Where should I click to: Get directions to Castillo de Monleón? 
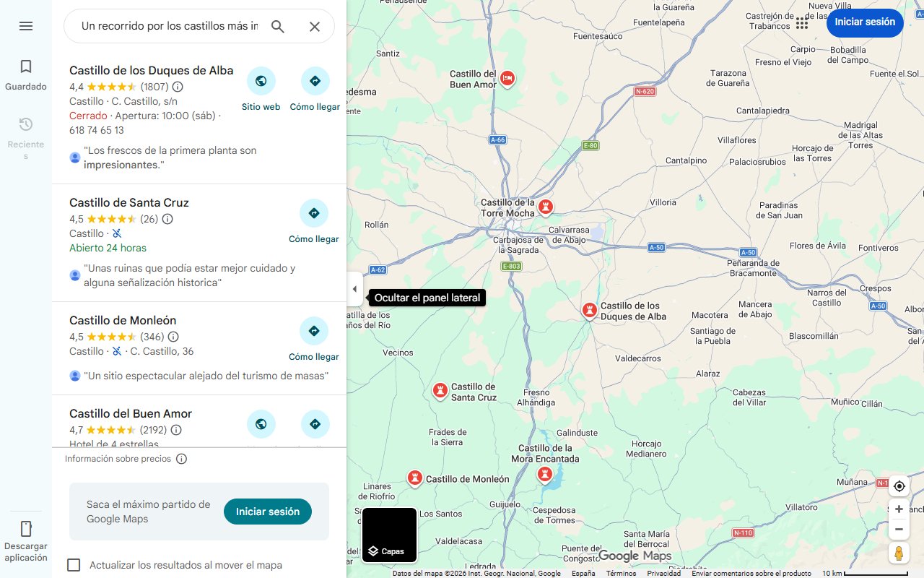point(314,340)
